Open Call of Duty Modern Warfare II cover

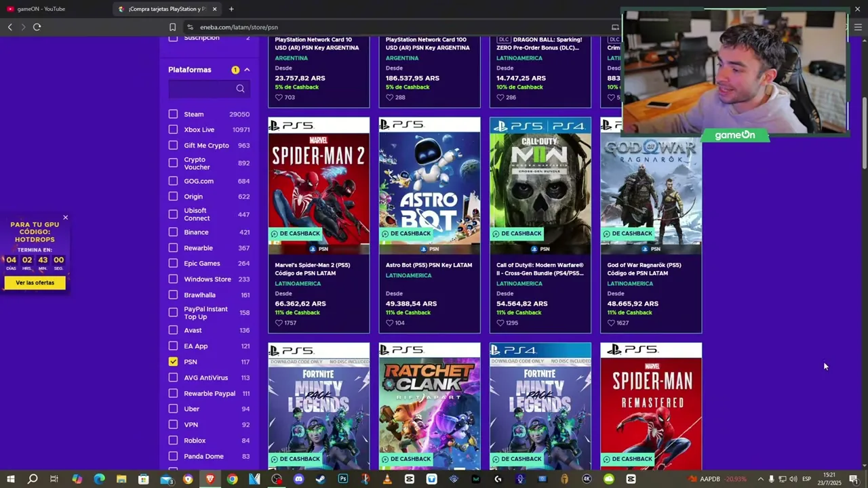pos(540,186)
